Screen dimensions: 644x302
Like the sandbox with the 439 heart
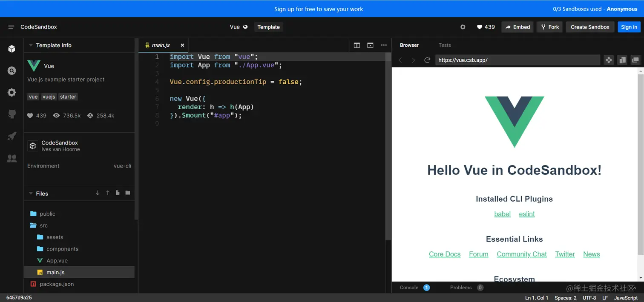point(486,27)
